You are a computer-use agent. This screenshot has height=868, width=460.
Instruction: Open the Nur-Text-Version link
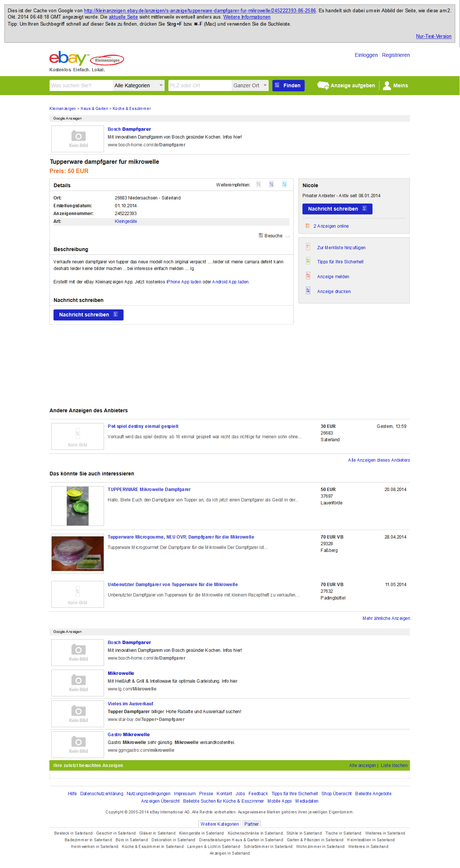pyautogui.click(x=434, y=36)
